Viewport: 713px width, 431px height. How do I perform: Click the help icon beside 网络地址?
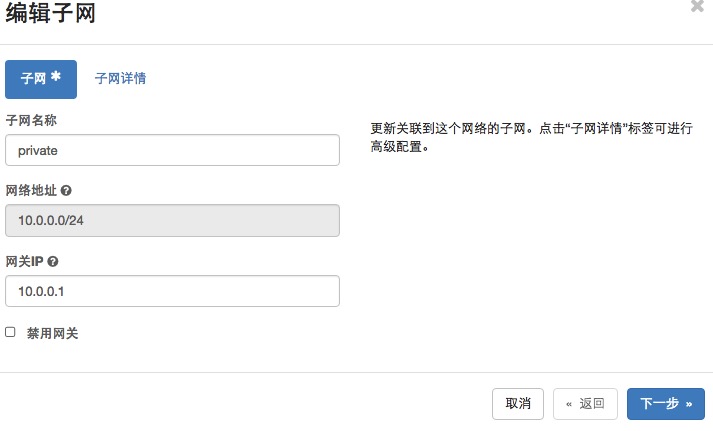tap(67, 190)
